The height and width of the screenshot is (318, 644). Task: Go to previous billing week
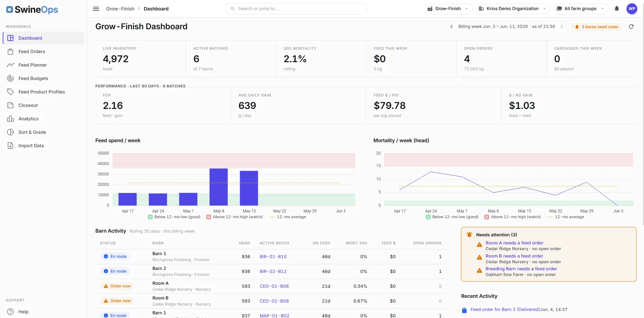click(x=452, y=27)
